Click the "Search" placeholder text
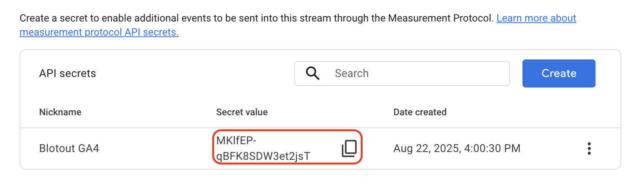Viewport: 644px width, 186px height. [x=352, y=73]
